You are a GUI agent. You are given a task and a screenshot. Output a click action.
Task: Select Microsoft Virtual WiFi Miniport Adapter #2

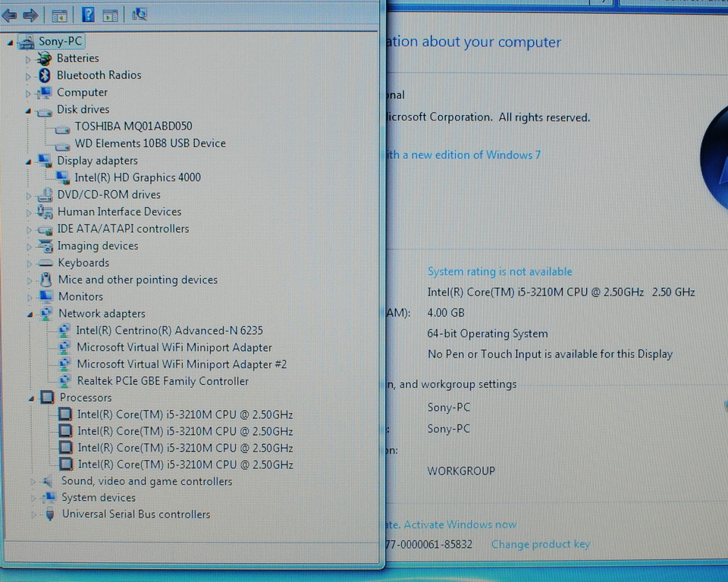tap(182, 365)
